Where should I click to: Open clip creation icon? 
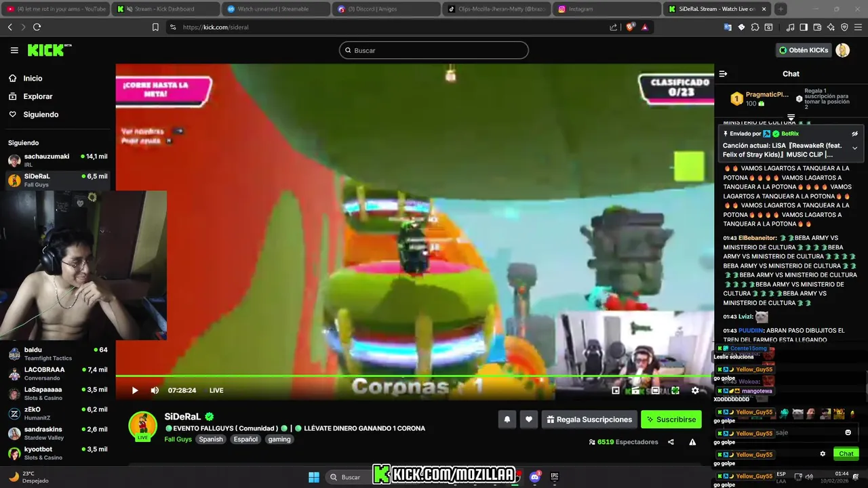point(635,390)
